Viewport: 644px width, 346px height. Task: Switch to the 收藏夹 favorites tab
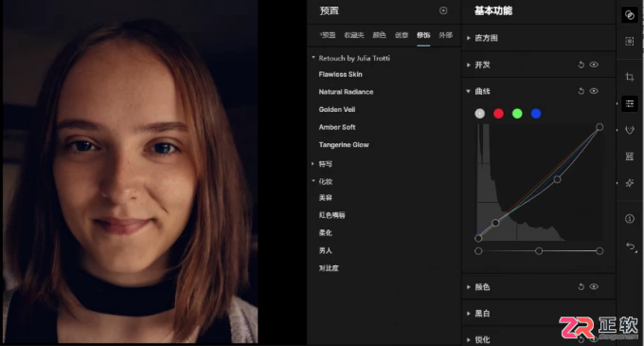(354, 35)
